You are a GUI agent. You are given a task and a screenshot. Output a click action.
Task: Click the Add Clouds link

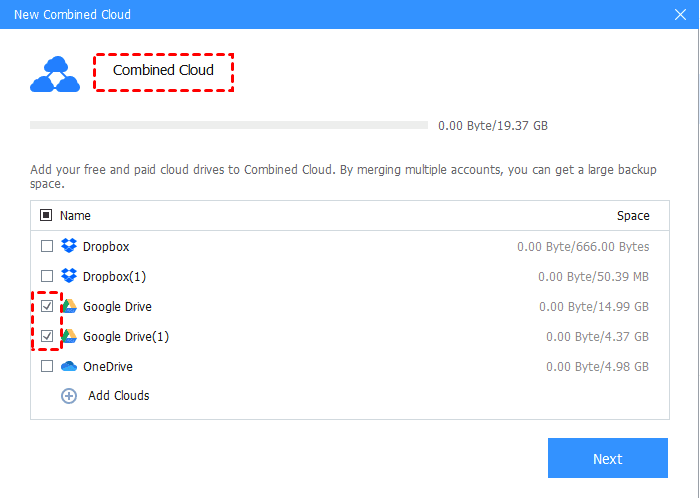[118, 396]
